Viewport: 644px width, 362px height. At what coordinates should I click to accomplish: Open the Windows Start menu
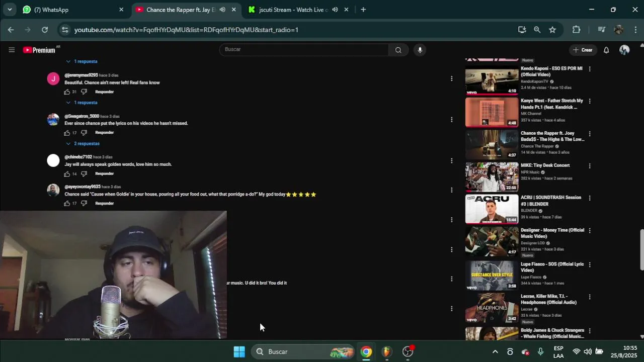point(239,351)
